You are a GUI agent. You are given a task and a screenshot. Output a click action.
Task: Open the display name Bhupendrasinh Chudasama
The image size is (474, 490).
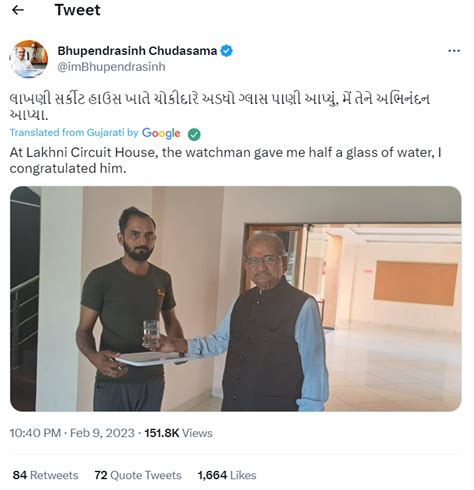[137, 51]
